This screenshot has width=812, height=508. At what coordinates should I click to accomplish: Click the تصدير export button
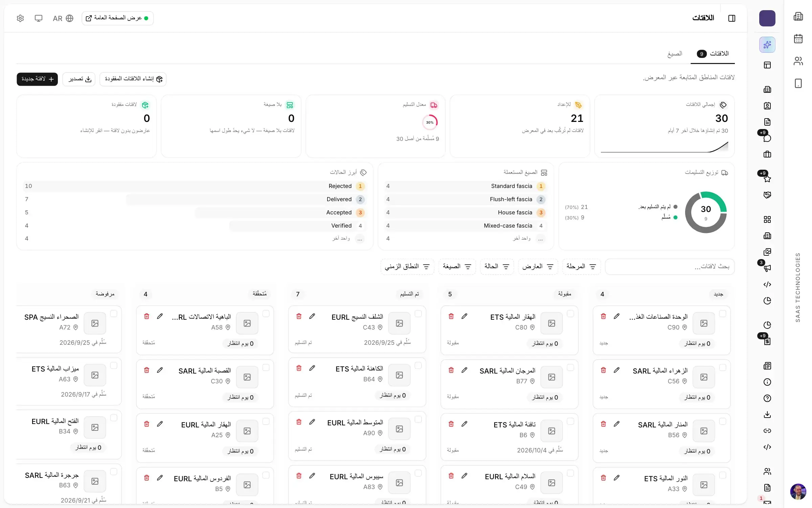point(79,79)
